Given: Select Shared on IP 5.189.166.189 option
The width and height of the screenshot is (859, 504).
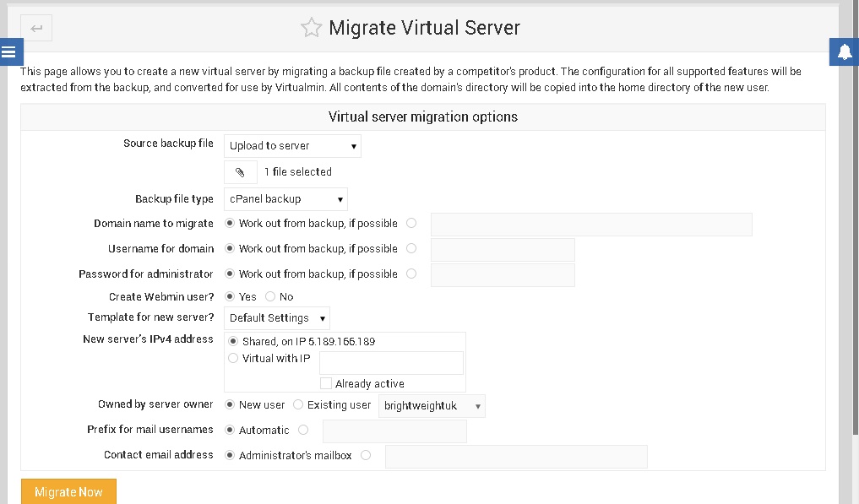Looking at the screenshot, I should [233, 341].
